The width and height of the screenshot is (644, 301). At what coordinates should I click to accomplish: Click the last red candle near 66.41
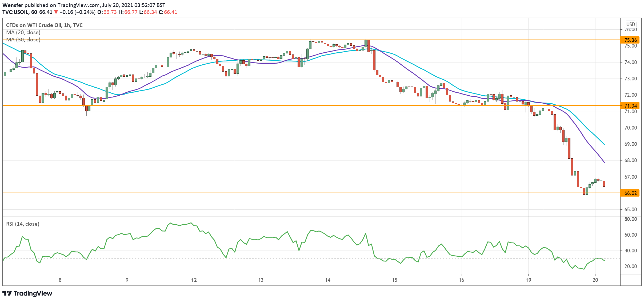[x=604, y=184]
